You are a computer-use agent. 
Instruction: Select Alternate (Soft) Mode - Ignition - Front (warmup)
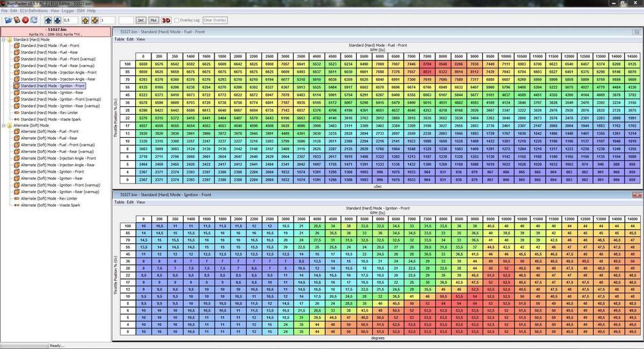click(61, 185)
